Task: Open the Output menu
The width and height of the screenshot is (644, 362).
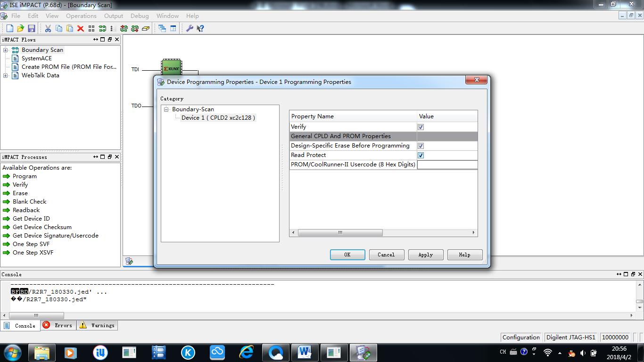Action: click(114, 16)
